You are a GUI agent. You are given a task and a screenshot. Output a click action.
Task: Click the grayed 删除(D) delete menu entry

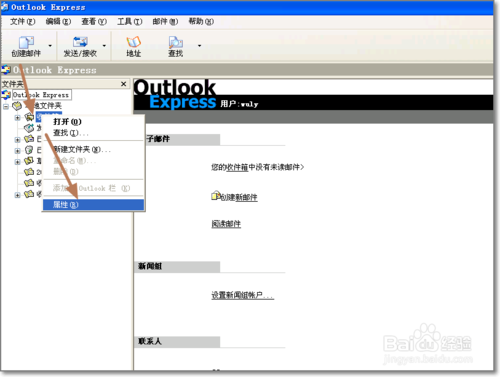(x=93, y=172)
